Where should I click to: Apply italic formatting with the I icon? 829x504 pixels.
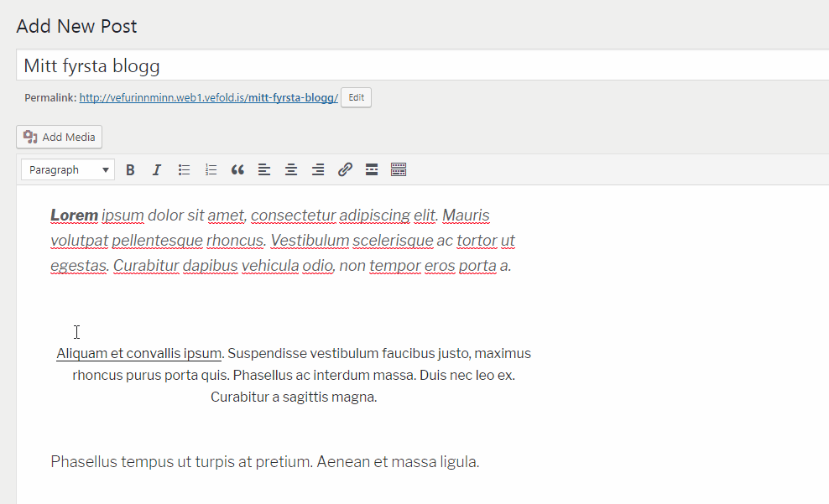(x=156, y=170)
